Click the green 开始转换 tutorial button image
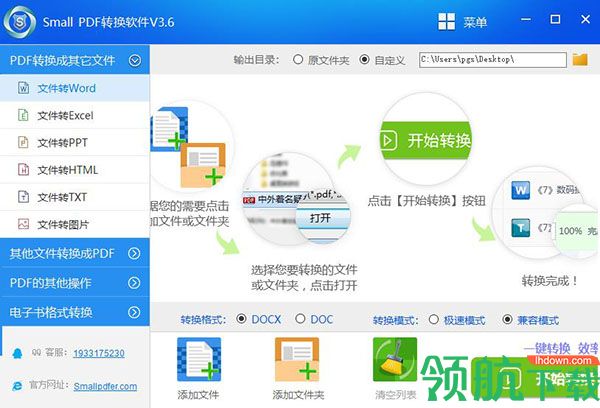The width and height of the screenshot is (600, 408). (426, 140)
